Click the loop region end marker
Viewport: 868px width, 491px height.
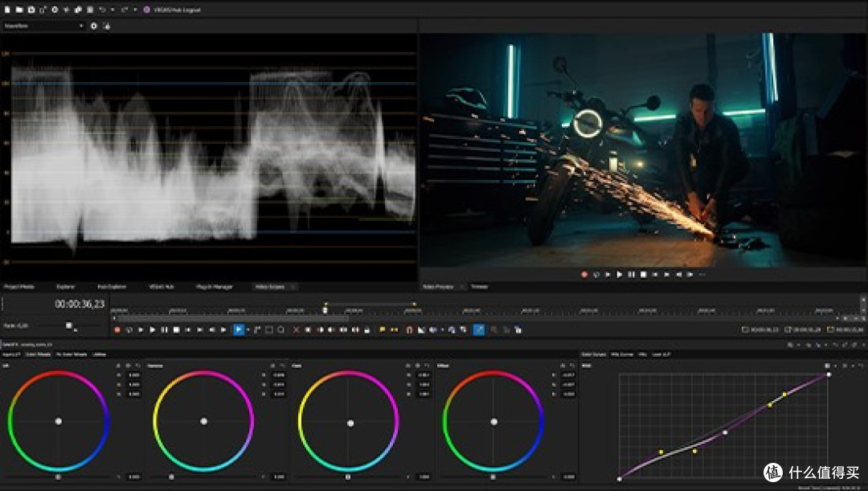pyautogui.click(x=414, y=304)
